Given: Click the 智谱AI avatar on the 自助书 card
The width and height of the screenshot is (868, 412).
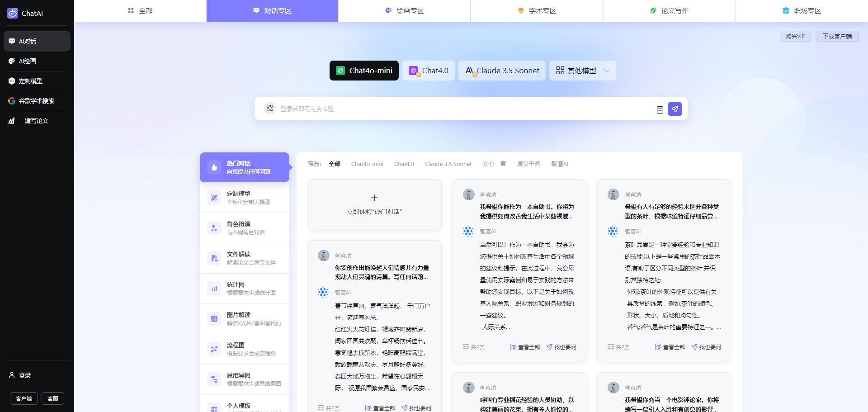Looking at the screenshot, I should (x=468, y=231).
